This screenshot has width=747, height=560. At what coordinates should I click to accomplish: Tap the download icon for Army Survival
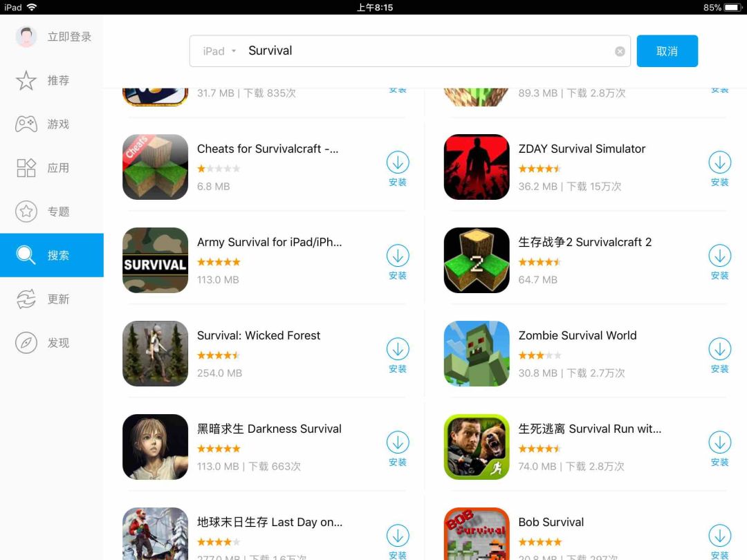[x=397, y=256]
